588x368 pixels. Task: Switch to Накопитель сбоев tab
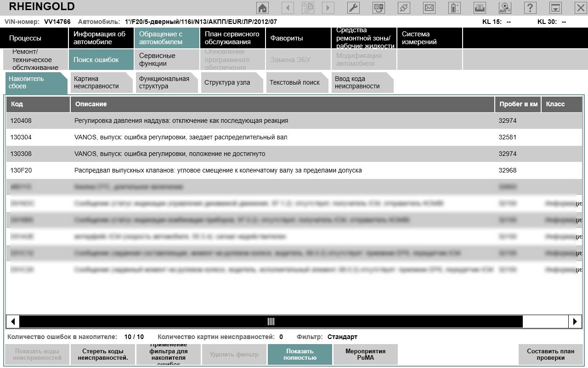click(36, 83)
